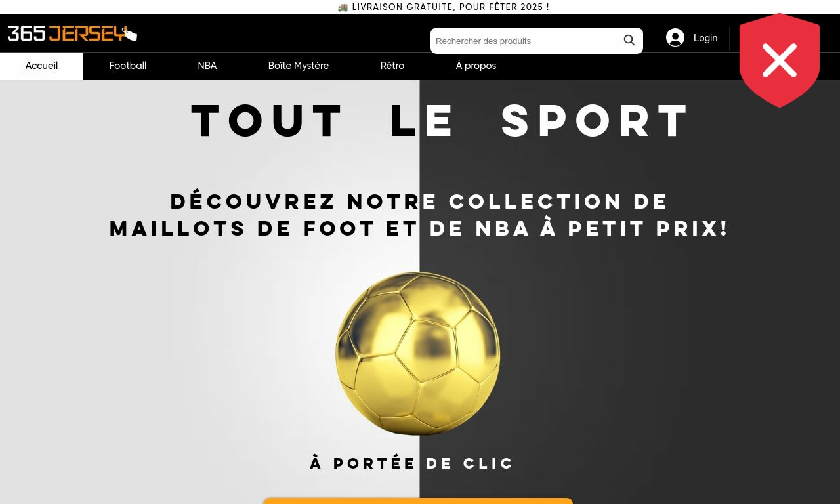Image resolution: width=840 pixels, height=504 pixels.
Task: Click the magnifying glass search icon
Action: (x=629, y=41)
